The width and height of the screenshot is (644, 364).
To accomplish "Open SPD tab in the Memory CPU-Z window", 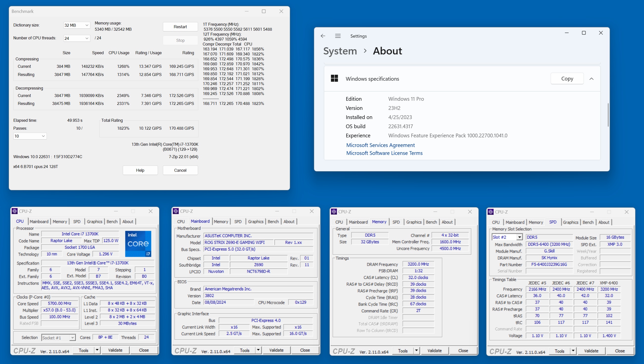I will [396, 222].
